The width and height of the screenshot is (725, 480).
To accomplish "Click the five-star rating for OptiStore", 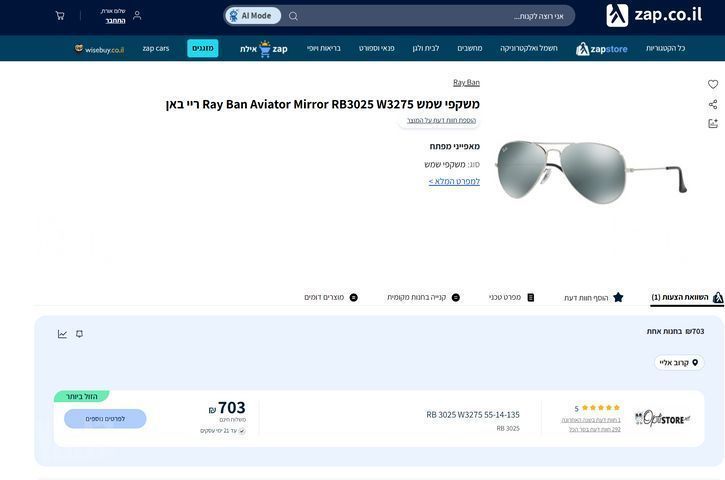I will [x=601, y=408].
